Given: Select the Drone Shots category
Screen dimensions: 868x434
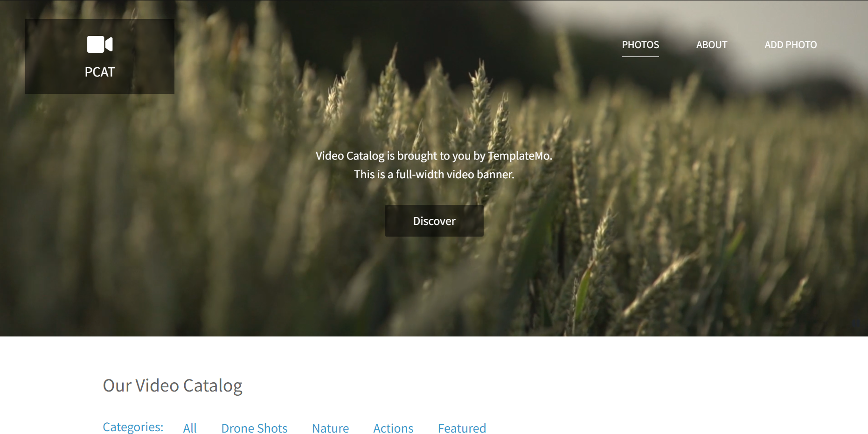Looking at the screenshot, I should 254,428.
